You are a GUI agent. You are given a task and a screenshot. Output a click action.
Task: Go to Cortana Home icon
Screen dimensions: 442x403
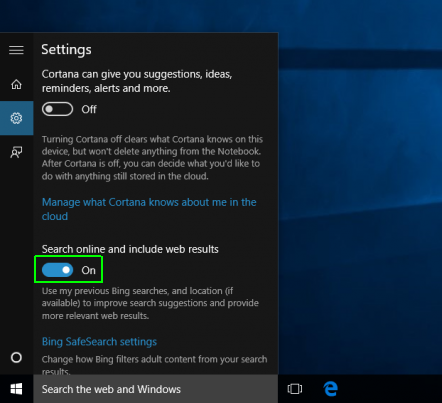(x=16, y=84)
